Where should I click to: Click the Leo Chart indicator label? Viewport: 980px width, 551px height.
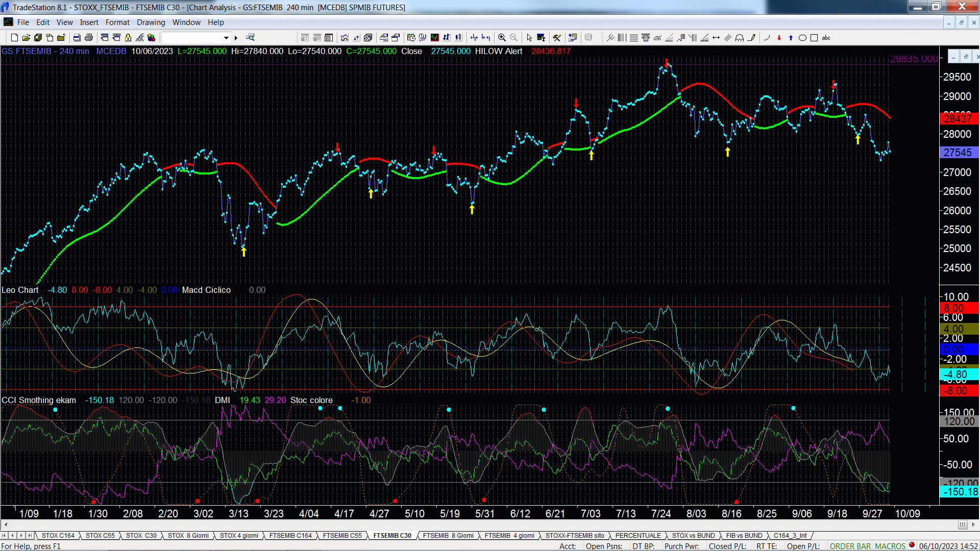[20, 290]
